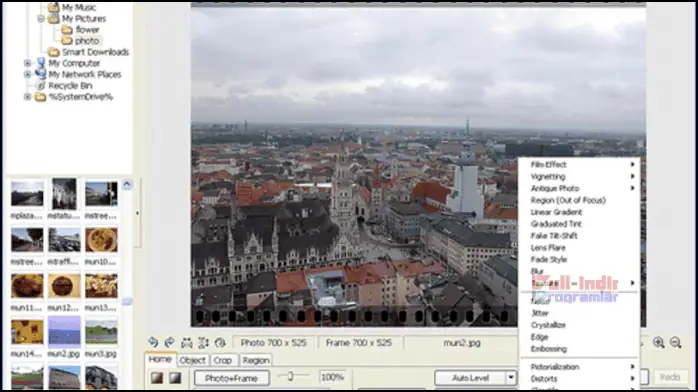Open the Auto Level dropdown arrow
This screenshot has height=392, width=698.
click(511, 378)
